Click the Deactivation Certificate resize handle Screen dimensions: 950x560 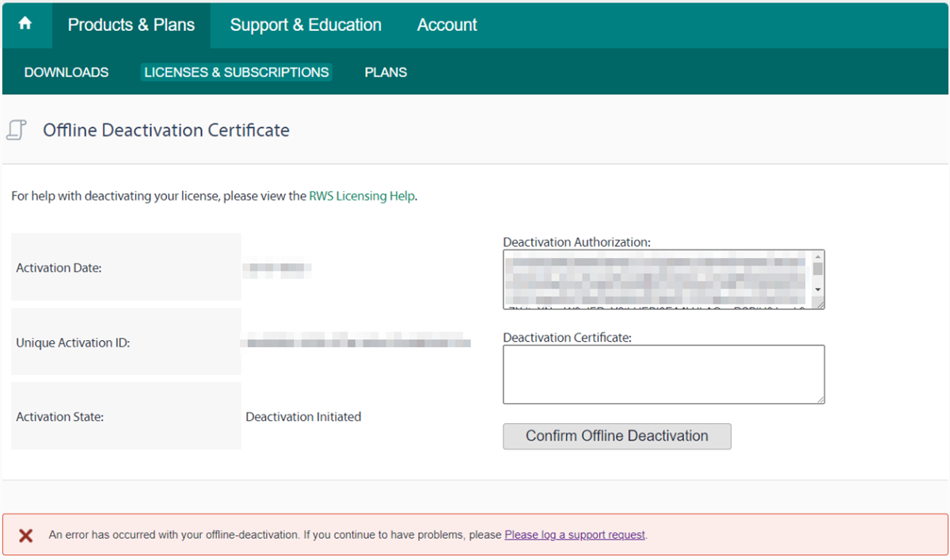point(820,399)
